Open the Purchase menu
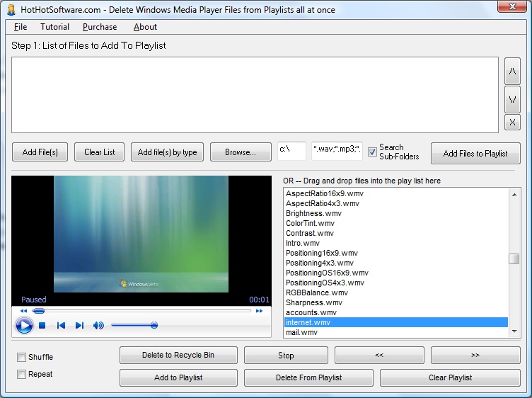532x398 pixels. [x=100, y=27]
